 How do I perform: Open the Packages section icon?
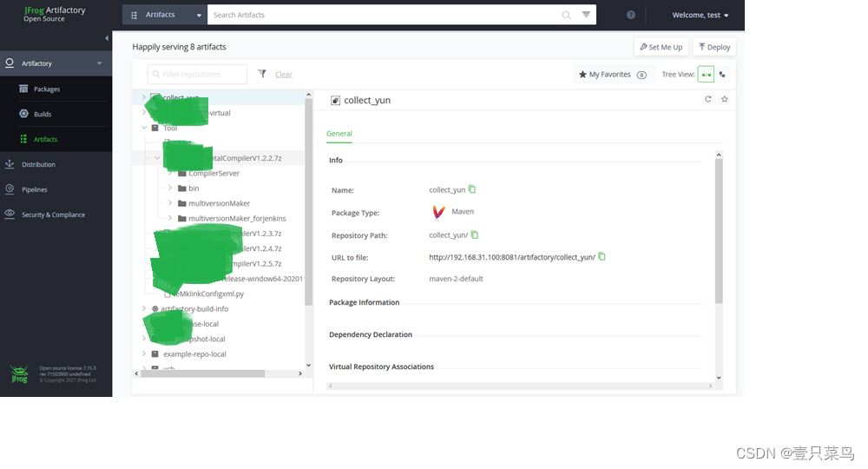(23, 89)
